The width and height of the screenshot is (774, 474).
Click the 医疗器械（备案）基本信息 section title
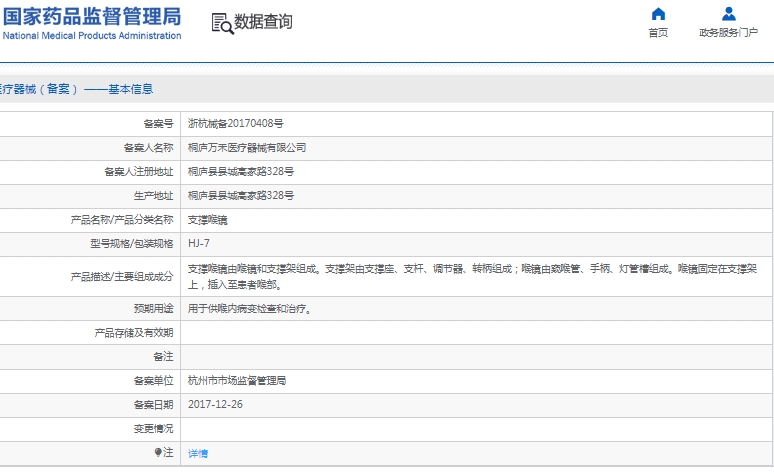click(76, 89)
